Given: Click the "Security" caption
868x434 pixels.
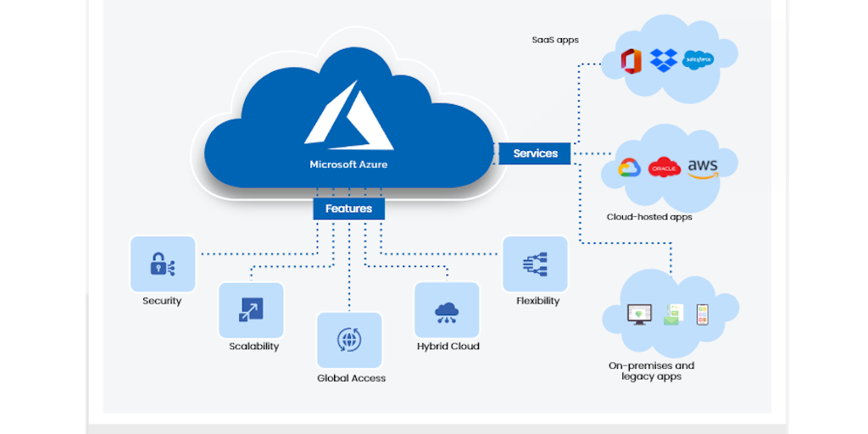Looking at the screenshot, I should point(162,301).
